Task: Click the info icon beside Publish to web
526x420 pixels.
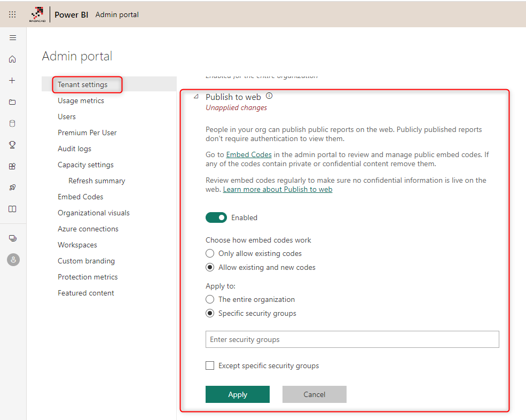Action: tap(269, 96)
